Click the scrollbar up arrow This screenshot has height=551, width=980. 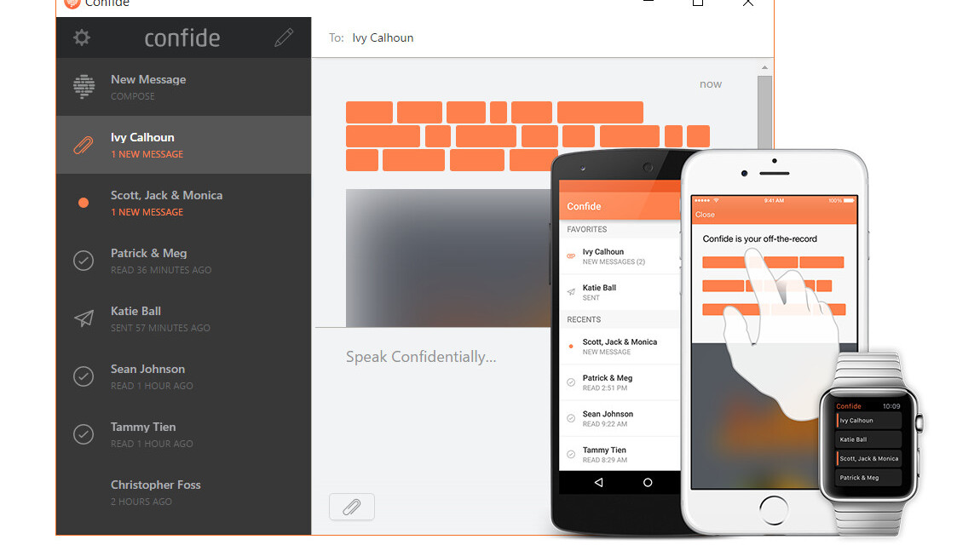coord(764,66)
